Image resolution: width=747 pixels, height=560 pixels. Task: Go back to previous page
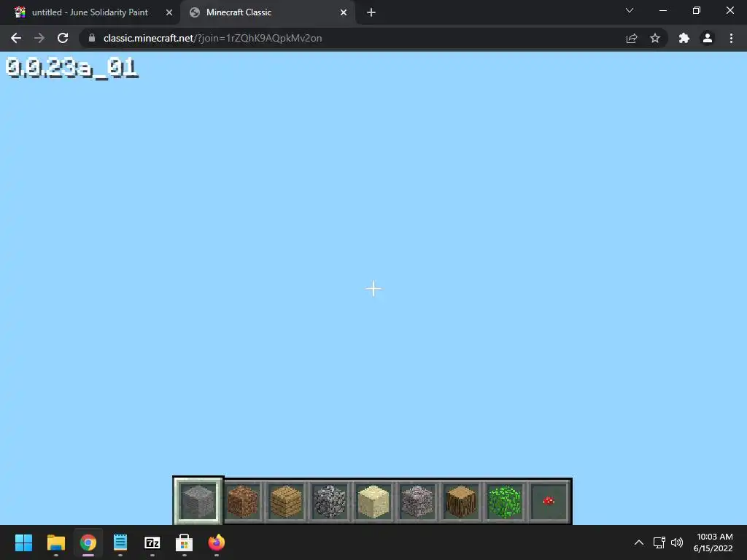click(16, 38)
